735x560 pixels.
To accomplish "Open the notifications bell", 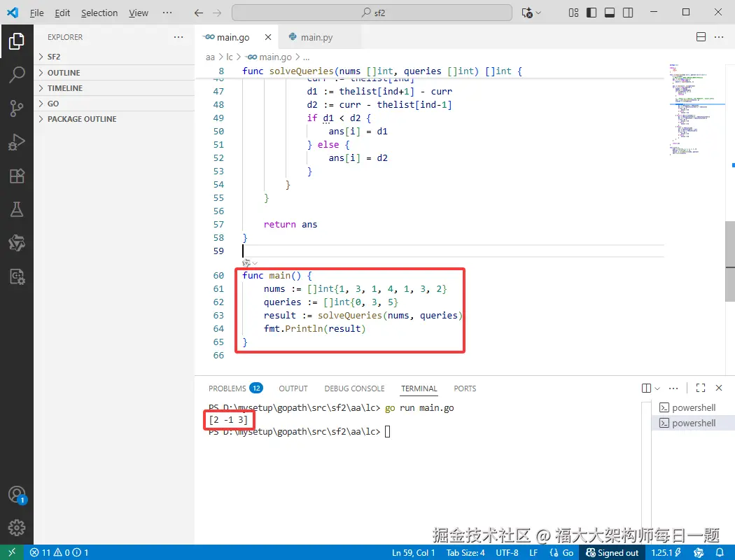I will click(x=720, y=552).
